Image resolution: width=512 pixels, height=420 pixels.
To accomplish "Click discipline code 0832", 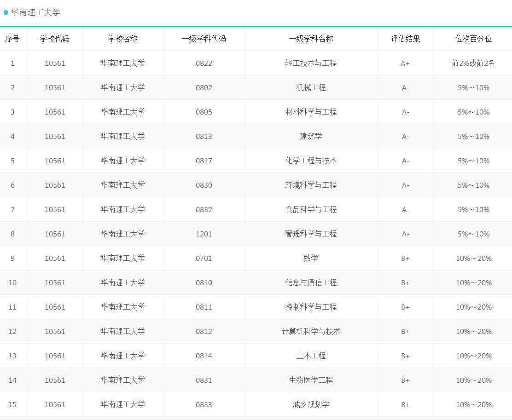I will coord(204,209).
